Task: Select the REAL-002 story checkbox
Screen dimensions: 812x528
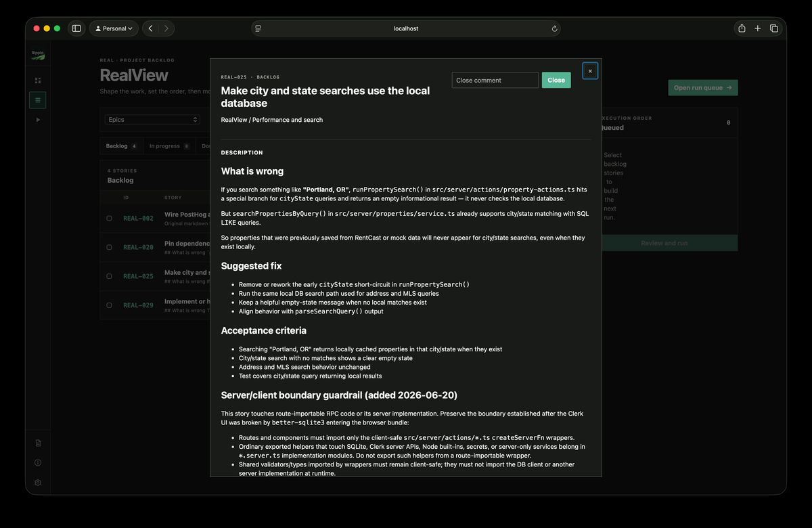Action: coord(109,219)
